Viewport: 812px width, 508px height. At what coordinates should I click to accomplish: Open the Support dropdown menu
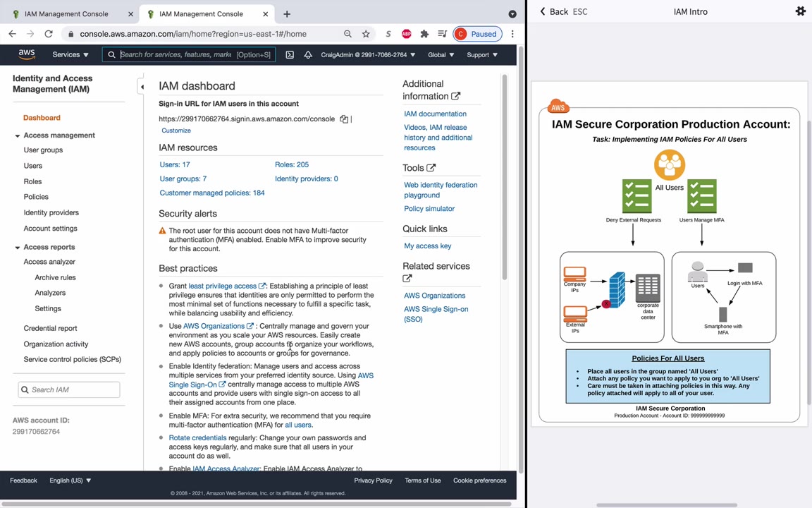tap(482, 54)
